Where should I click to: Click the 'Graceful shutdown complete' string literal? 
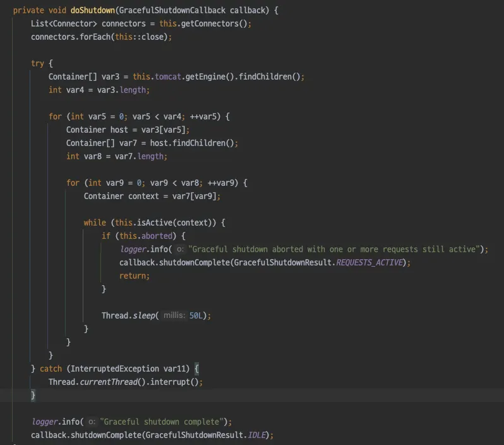click(161, 422)
